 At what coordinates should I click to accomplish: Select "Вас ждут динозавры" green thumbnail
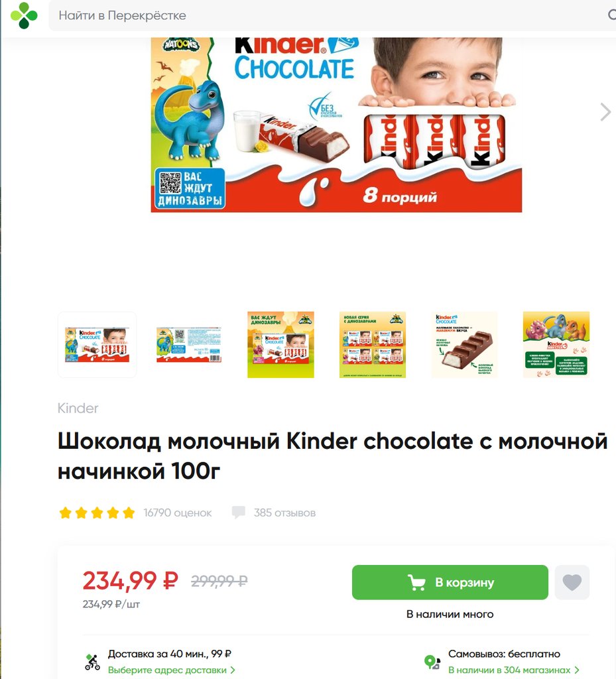(x=280, y=345)
